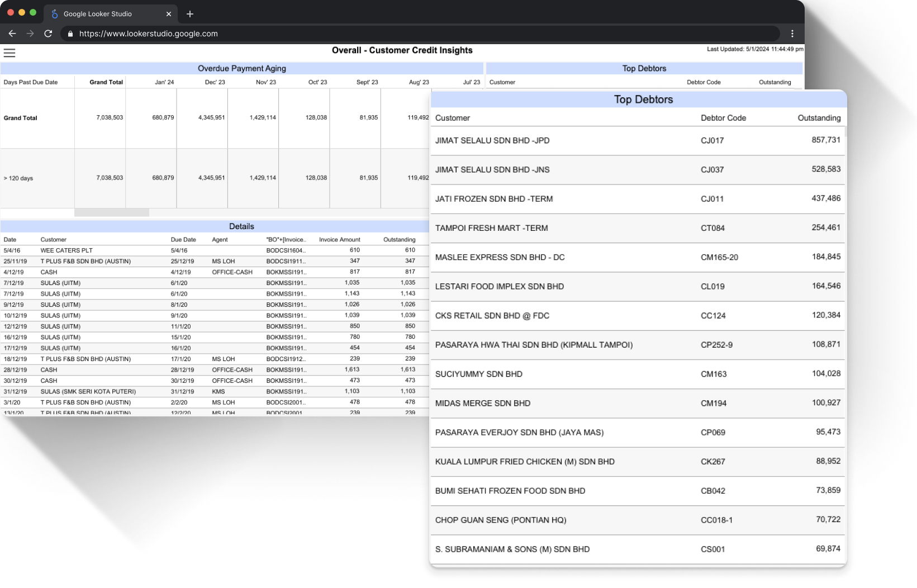Viewport: 917px width, 588px height.
Task: Select PASARAYA HWA THAI SDN BHD row
Action: pyautogui.click(x=637, y=345)
